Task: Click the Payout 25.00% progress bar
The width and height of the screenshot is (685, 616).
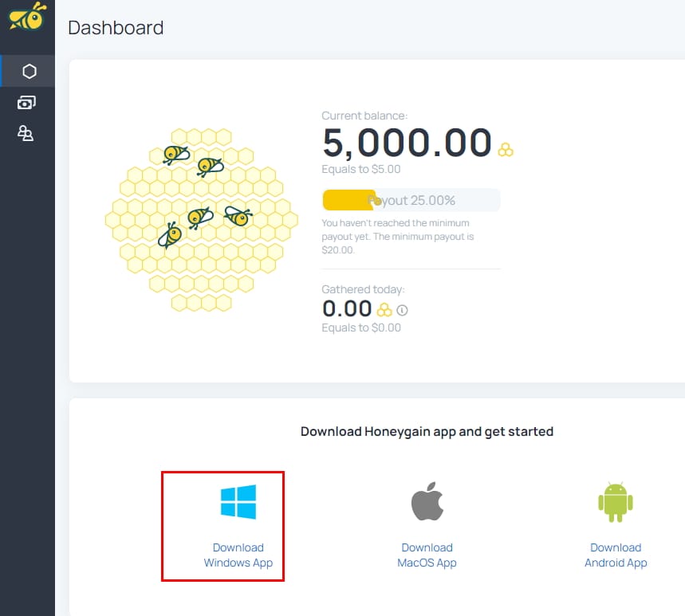Action: (x=411, y=200)
